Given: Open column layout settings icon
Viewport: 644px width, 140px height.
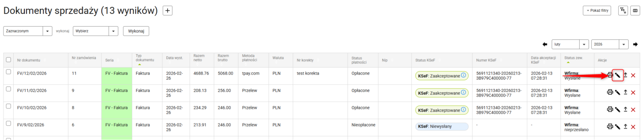Looking at the screenshot, I should 635,11.
